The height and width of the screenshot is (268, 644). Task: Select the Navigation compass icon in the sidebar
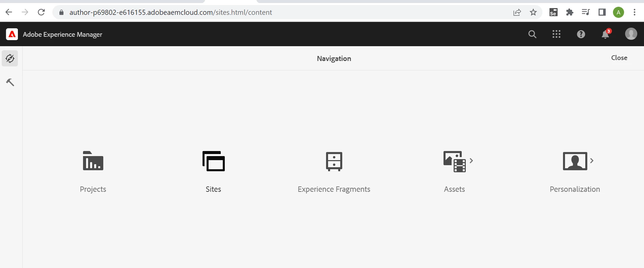[10, 58]
